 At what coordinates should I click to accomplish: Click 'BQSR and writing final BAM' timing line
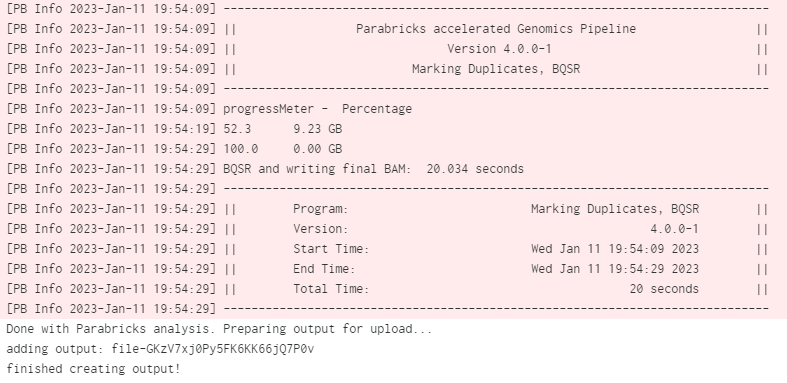pos(373,169)
